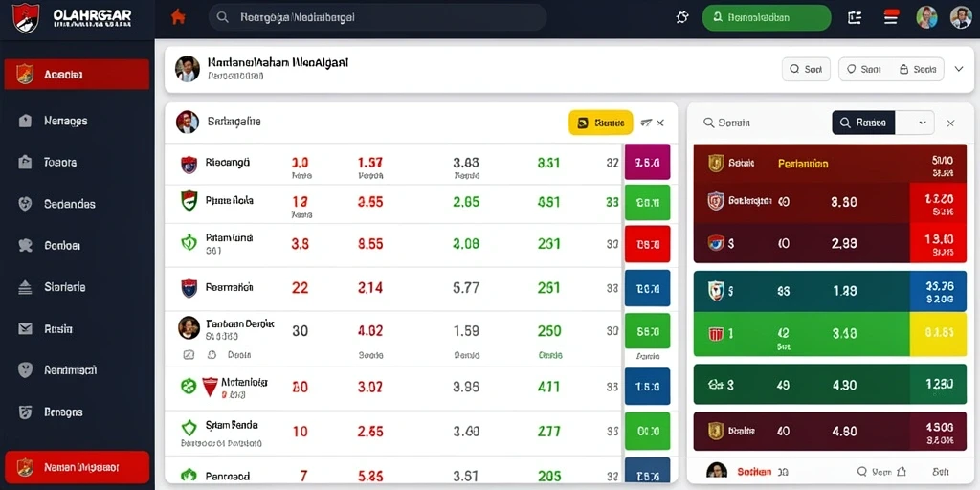Click the OLAHRGAR shield logo
This screenshot has height=490, width=980.
(x=26, y=18)
